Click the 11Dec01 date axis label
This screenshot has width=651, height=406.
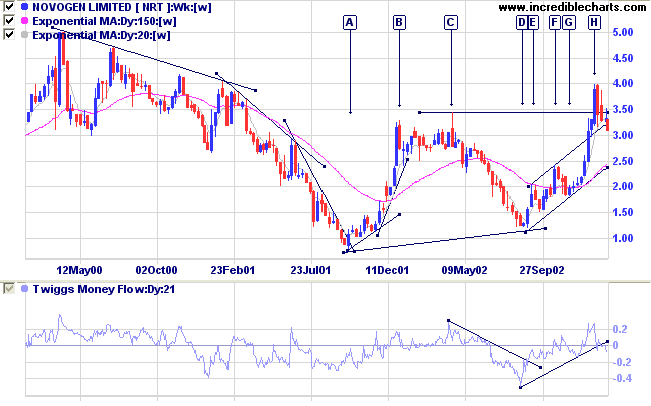click(387, 270)
